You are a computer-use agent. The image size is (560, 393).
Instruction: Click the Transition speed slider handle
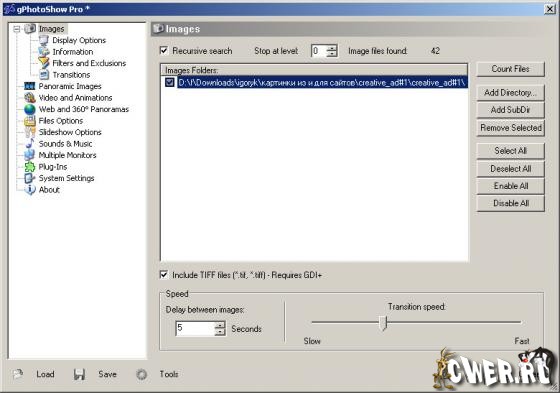coord(384,323)
